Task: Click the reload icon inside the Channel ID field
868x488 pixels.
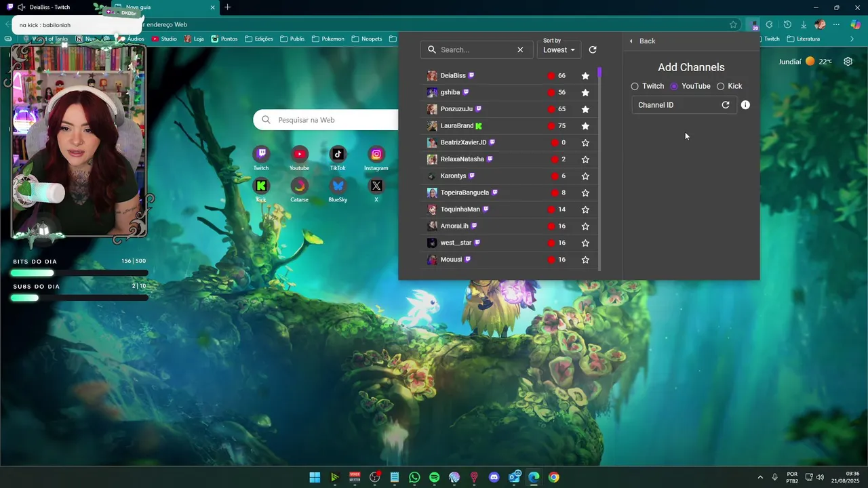Action: tap(726, 105)
